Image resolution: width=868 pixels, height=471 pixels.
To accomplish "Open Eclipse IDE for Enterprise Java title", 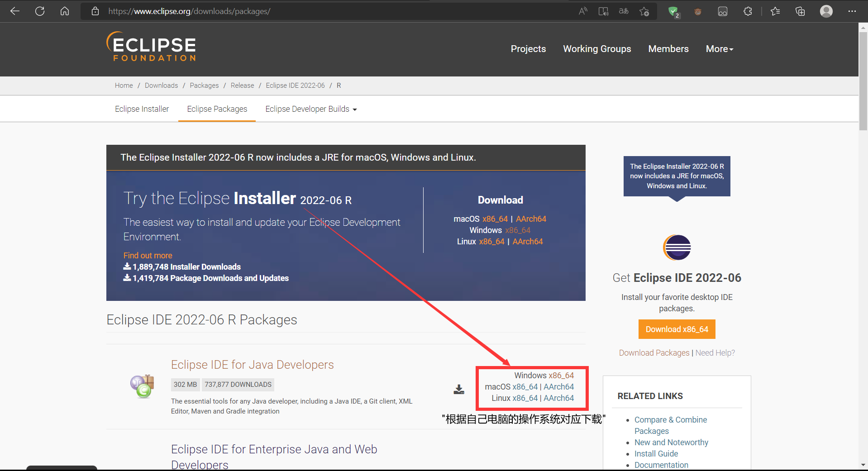I will coord(274,457).
